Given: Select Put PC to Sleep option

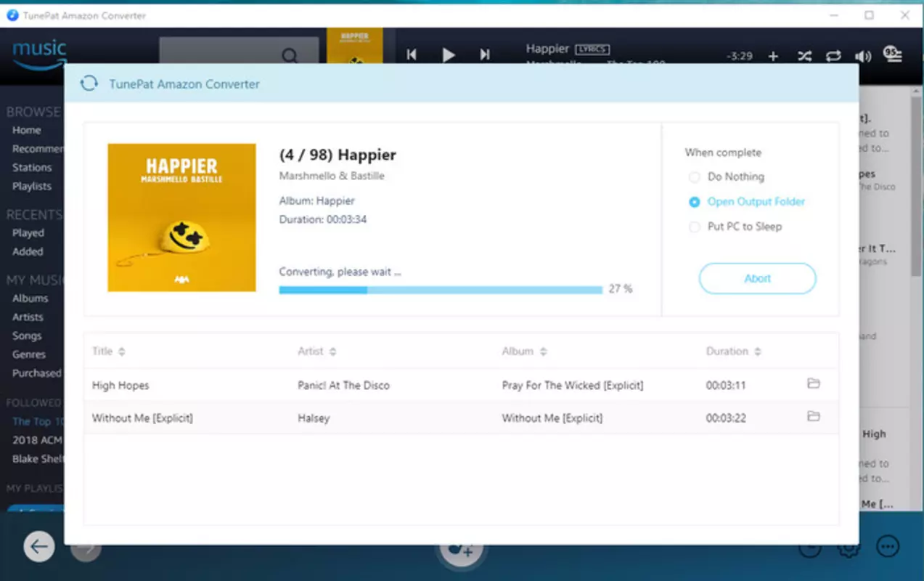Looking at the screenshot, I should click(735, 227).
